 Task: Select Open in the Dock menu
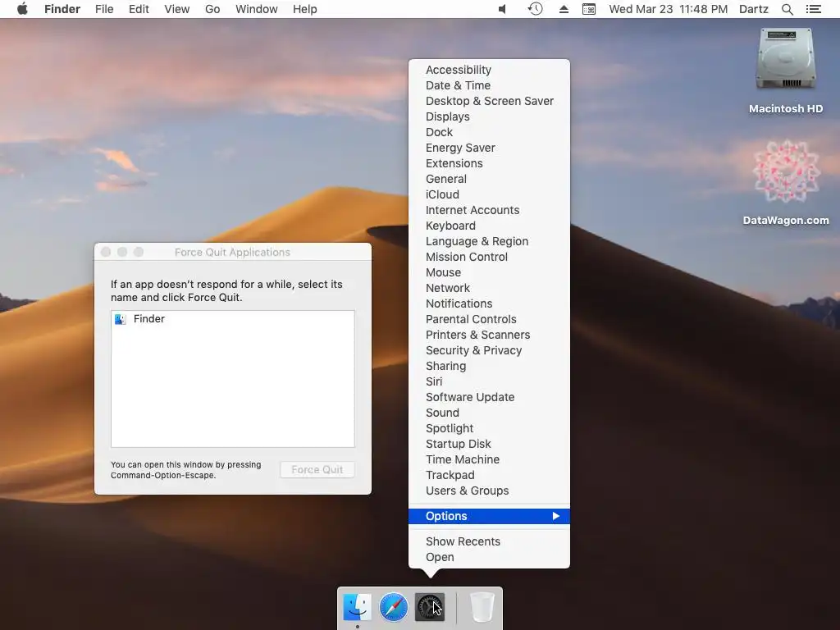(489, 557)
